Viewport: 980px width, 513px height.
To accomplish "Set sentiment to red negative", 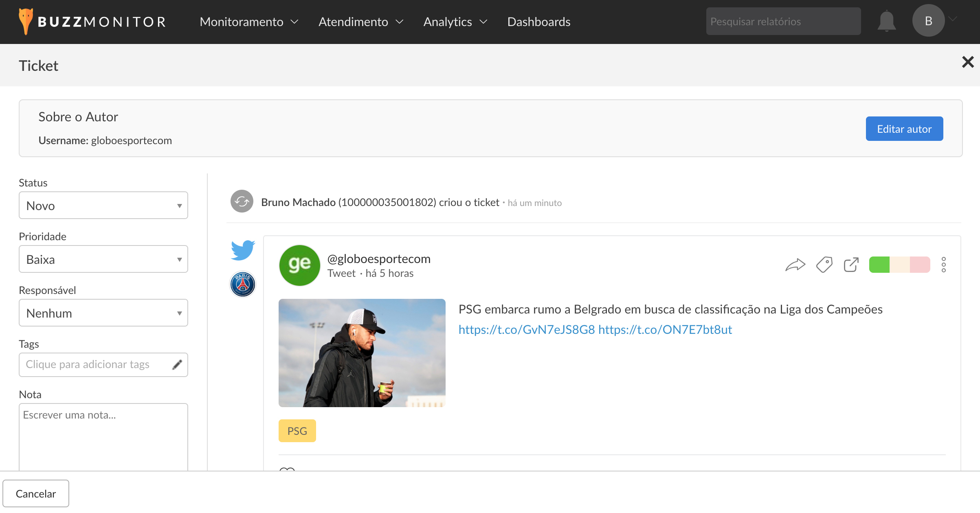I will 920,265.
